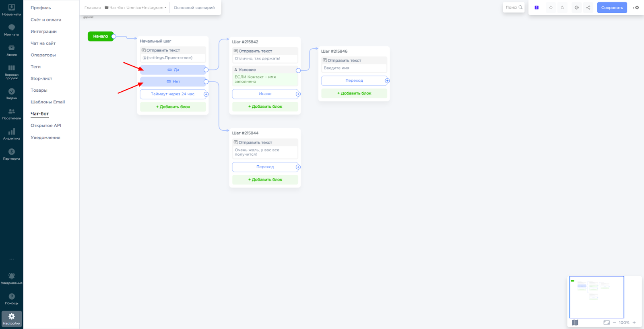This screenshot has height=329, width=644.
Task: Click the undo arrow in the top toolbar
Action: coord(551,8)
